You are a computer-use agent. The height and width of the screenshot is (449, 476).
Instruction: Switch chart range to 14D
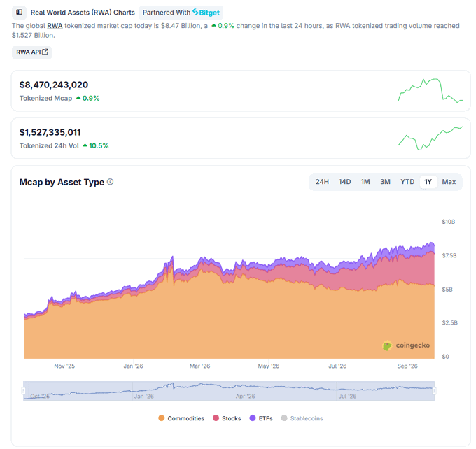(x=345, y=182)
